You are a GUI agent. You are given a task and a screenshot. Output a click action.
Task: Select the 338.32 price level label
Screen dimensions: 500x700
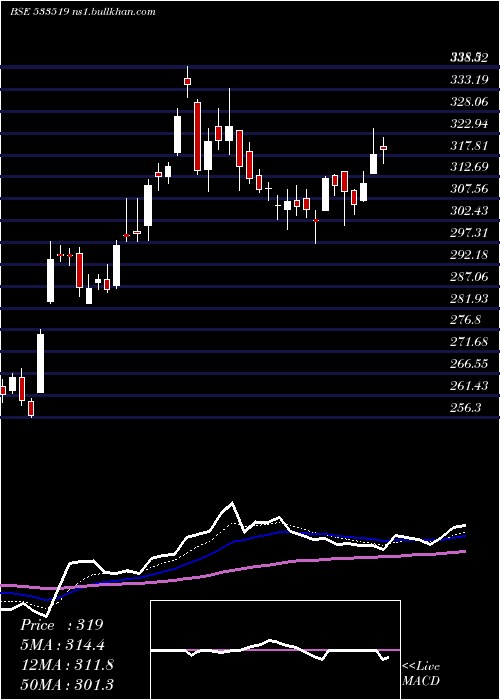click(469, 58)
